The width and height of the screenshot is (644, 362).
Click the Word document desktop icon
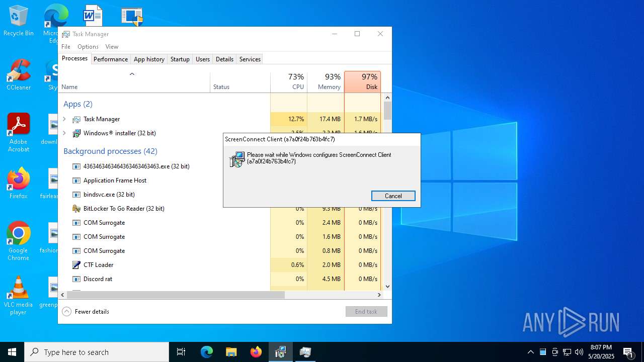point(93,15)
